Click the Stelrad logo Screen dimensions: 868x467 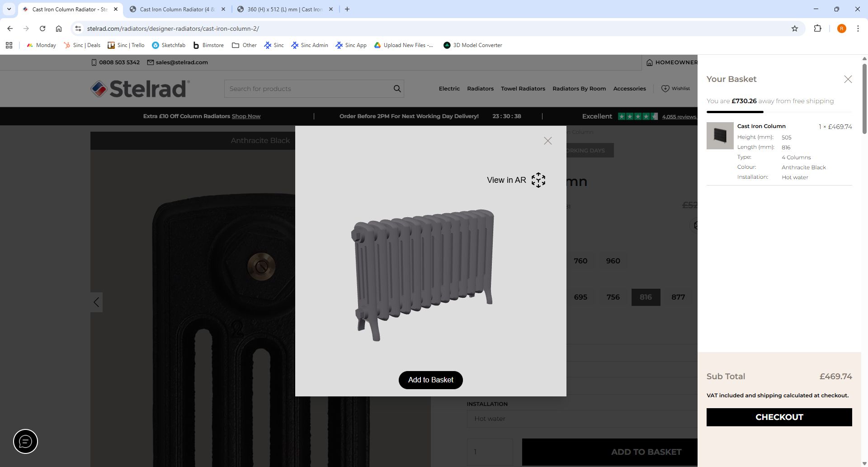(140, 89)
